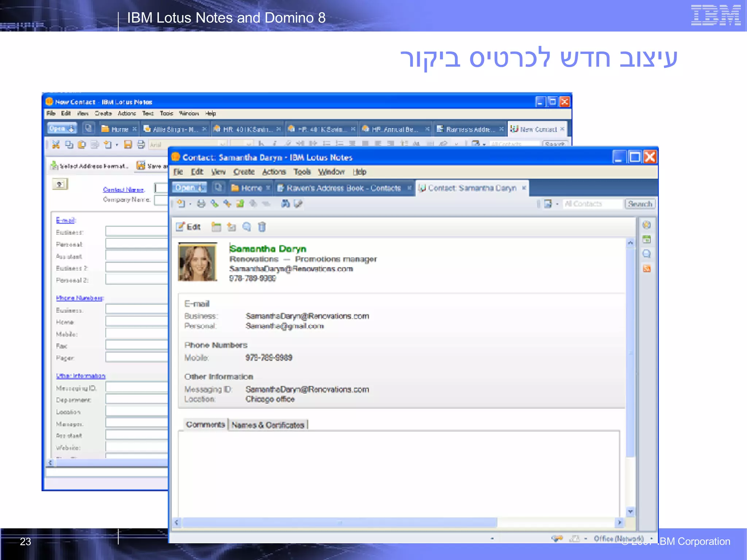Click the thumbnails icon beside Open in Contact window

click(218, 188)
